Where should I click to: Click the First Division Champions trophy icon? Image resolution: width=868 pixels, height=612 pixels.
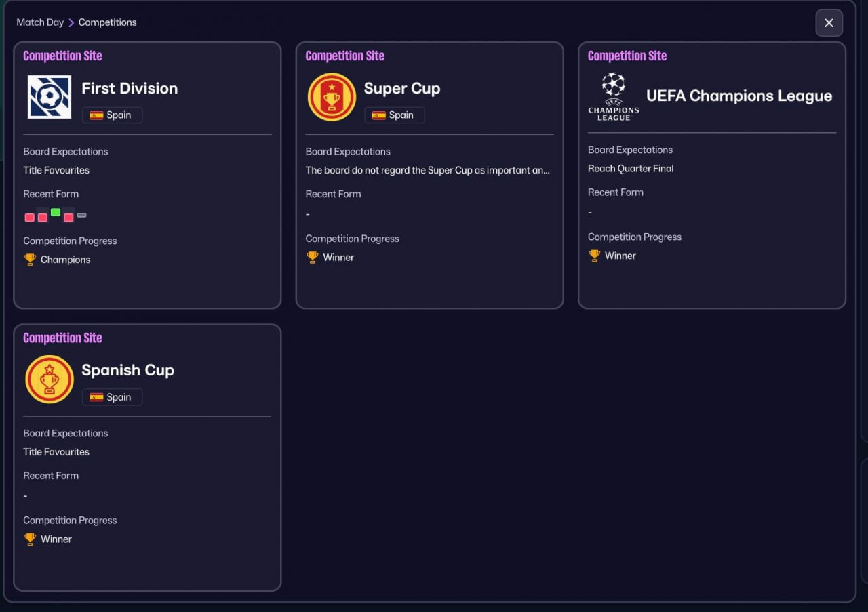(30, 260)
